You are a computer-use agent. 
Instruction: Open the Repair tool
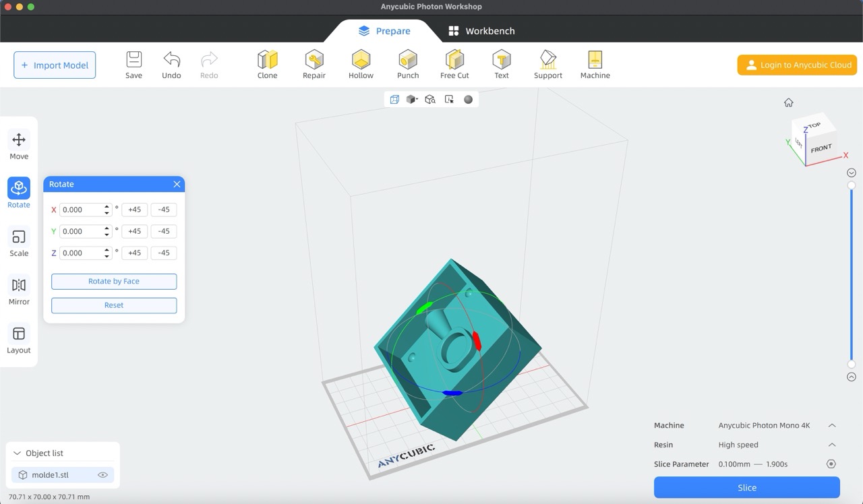314,65
